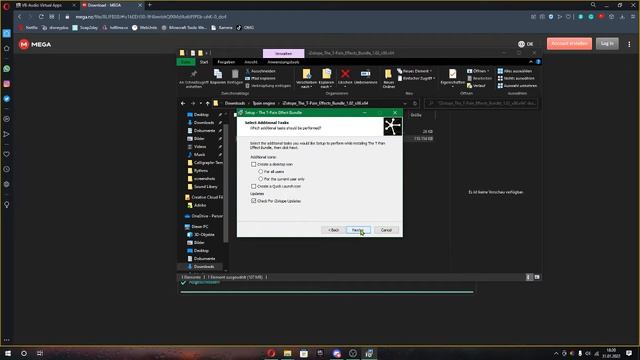Open the Neues Element dropdown
The image size is (640, 360).
coord(414,71)
